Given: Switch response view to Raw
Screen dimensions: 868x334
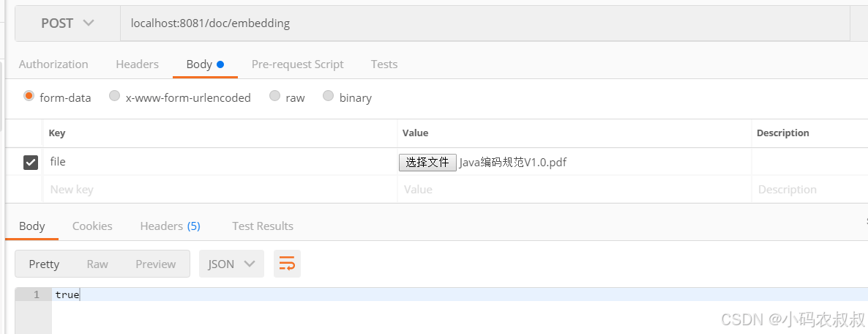Looking at the screenshot, I should [97, 264].
